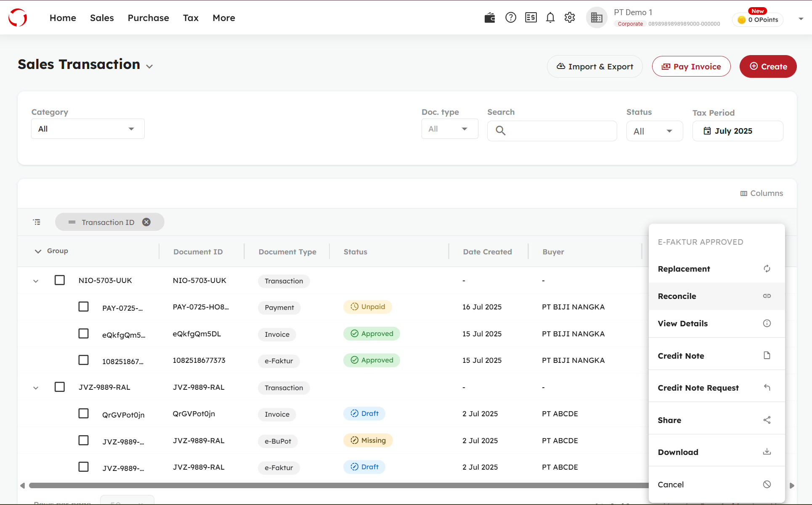This screenshot has width=812, height=505.
Task: Click the horizontal table scrollbar
Action: (337, 486)
